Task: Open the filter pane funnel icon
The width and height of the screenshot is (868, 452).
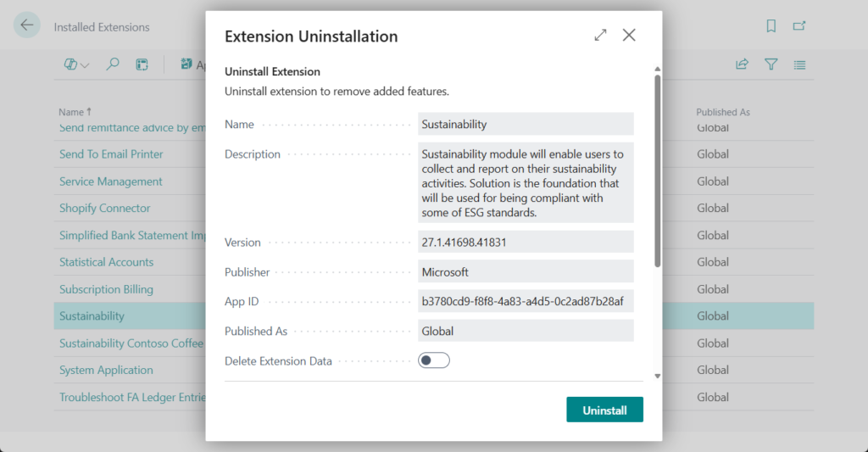Action: tap(771, 64)
